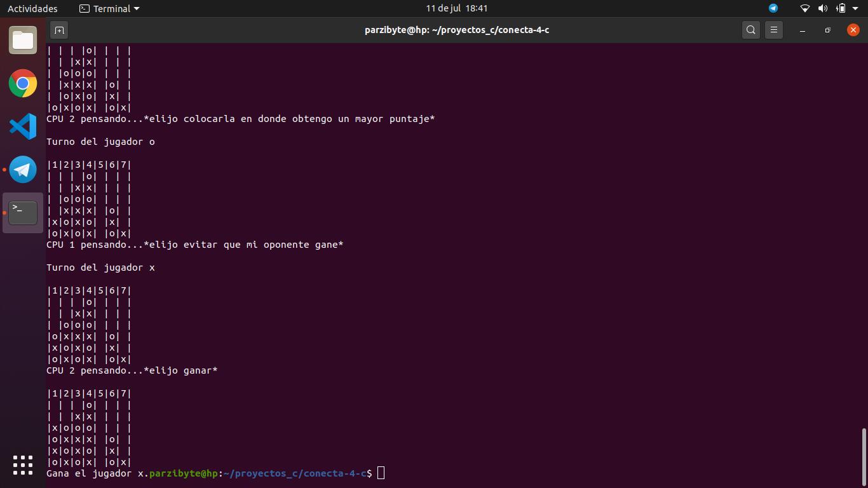Image resolution: width=868 pixels, height=488 pixels.
Task: Open the Terminal app menu dropdown
Action: point(109,8)
